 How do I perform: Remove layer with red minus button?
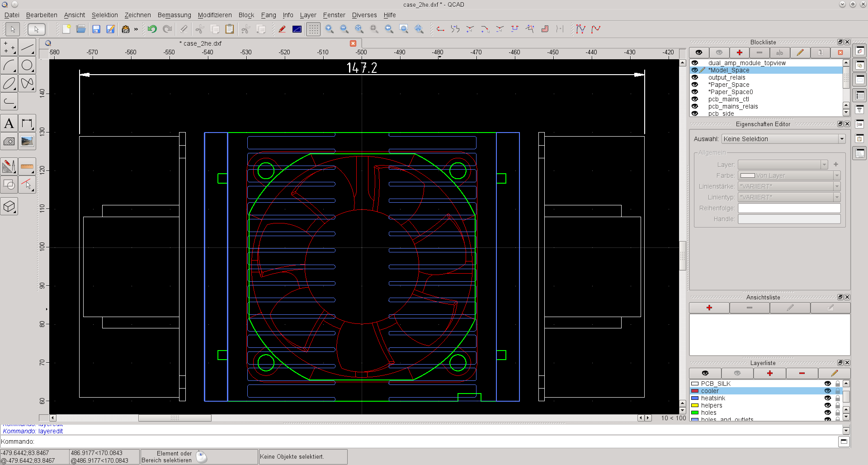802,373
